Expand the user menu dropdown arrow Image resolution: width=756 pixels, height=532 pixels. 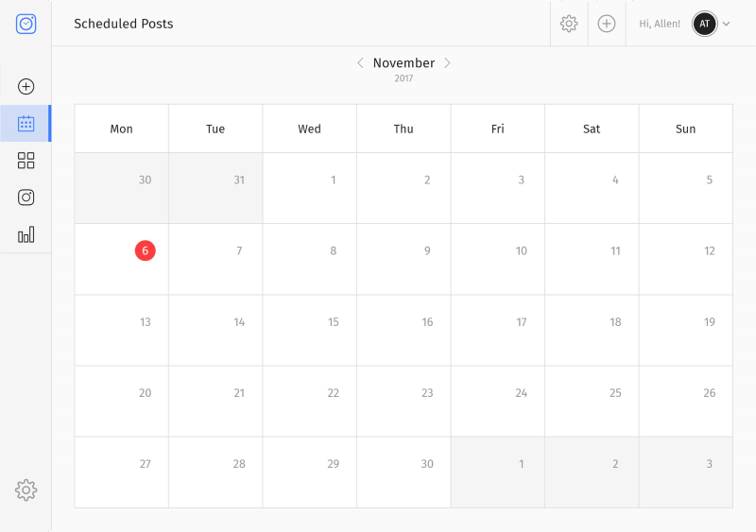pos(727,24)
